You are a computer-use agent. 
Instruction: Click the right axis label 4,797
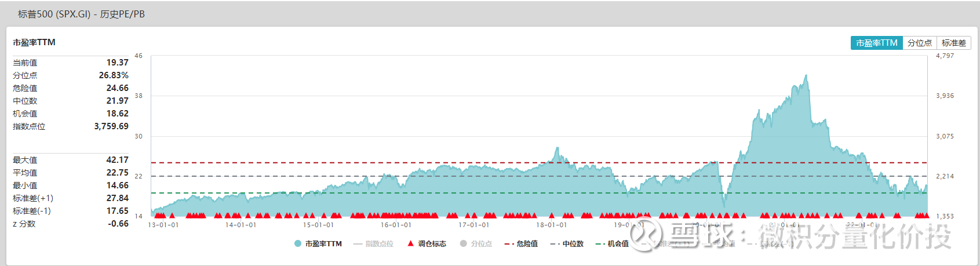[945, 56]
